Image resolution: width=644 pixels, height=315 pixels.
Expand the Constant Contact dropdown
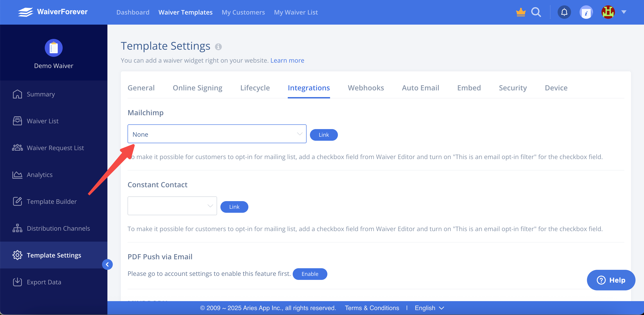tap(172, 206)
